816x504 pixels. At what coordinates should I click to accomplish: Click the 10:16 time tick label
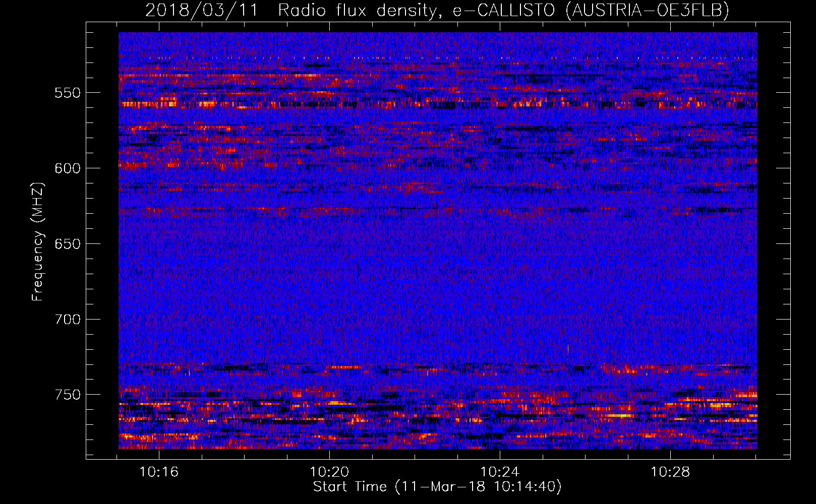[159, 472]
